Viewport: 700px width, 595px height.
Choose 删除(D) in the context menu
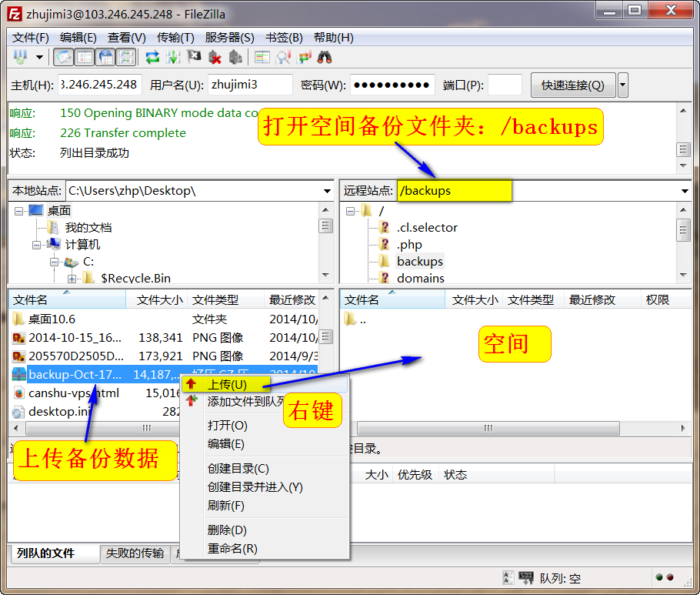pos(265,530)
